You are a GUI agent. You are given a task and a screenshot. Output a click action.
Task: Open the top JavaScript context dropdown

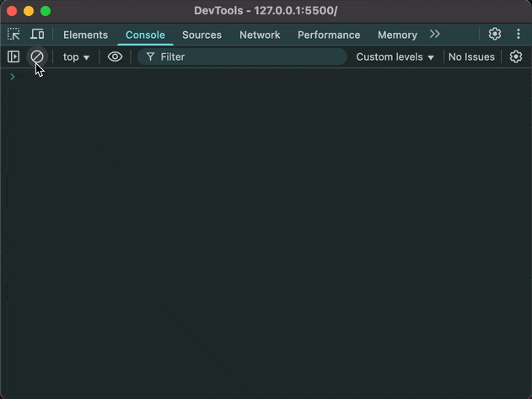point(76,57)
